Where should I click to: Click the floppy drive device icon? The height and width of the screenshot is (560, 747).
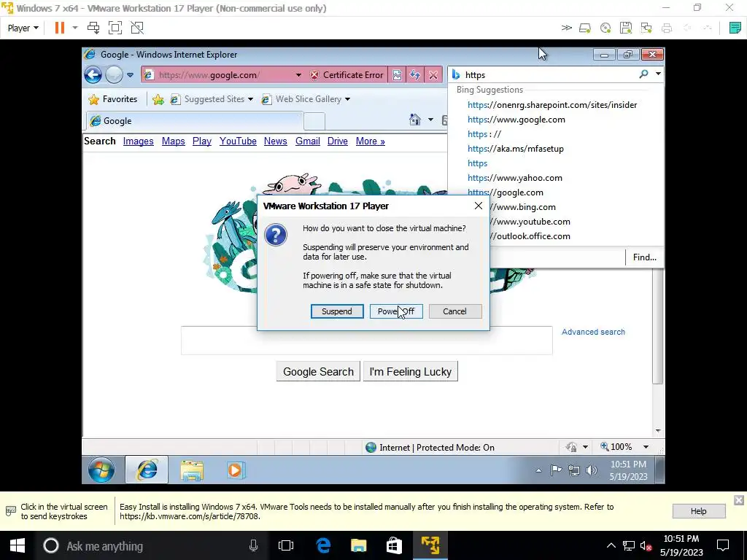pyautogui.click(x=626, y=28)
